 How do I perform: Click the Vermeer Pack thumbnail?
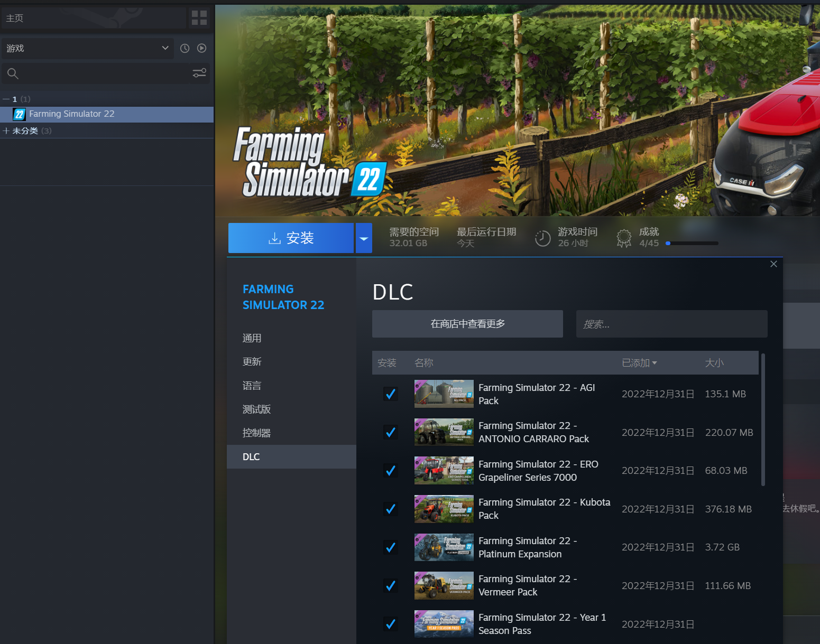point(444,585)
